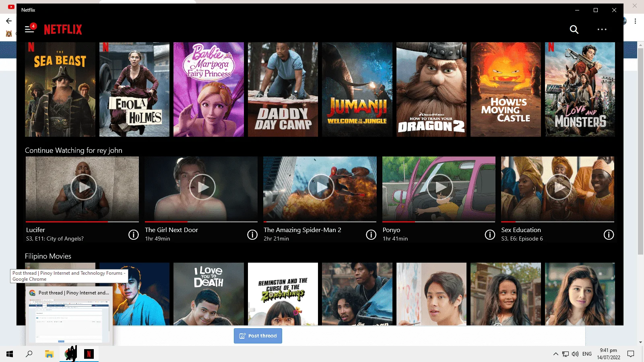644x362 pixels.
Task: Open The Sea Beast poster
Action: coord(60,89)
